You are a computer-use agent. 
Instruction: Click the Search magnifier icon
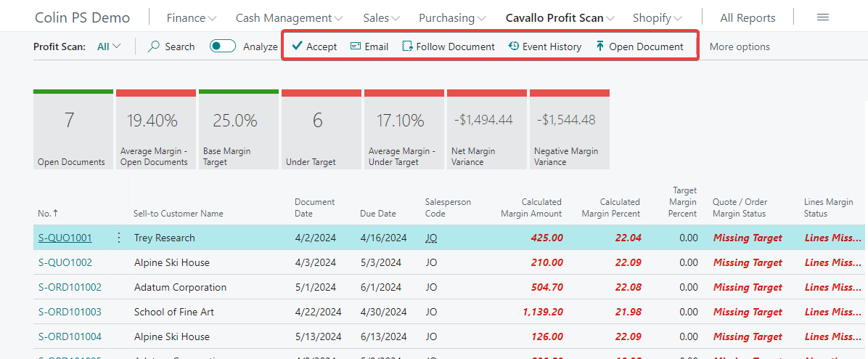154,47
